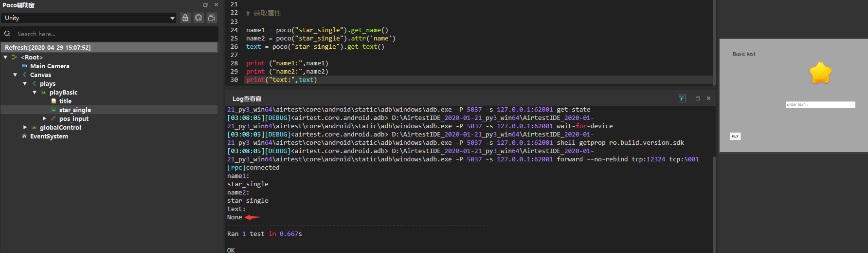868x253 pixels.
Task: Expand the globalControl node
Action: (25, 127)
